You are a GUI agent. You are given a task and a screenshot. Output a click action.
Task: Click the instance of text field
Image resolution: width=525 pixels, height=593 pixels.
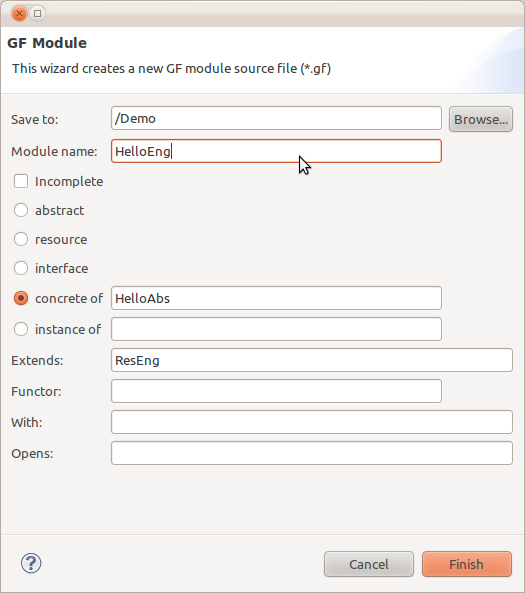coord(276,329)
